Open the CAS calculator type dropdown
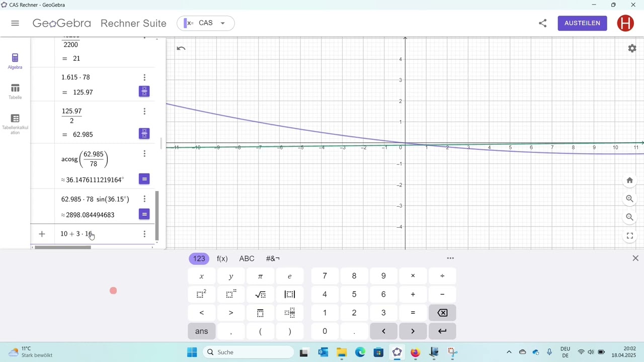 coord(205,23)
